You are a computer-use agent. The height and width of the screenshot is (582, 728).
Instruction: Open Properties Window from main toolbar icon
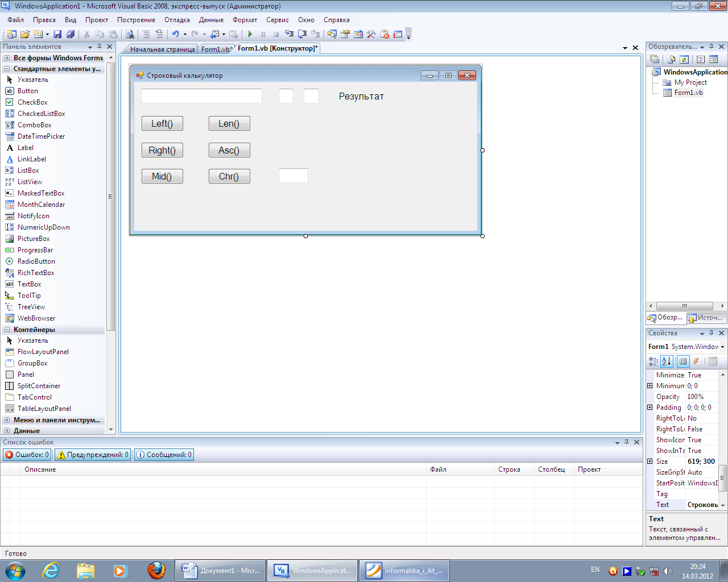tap(345, 34)
